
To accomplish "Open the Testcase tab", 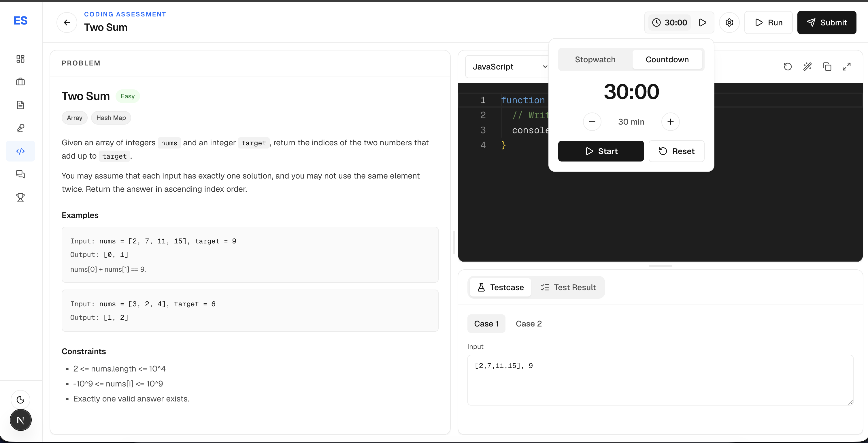I will click(500, 287).
